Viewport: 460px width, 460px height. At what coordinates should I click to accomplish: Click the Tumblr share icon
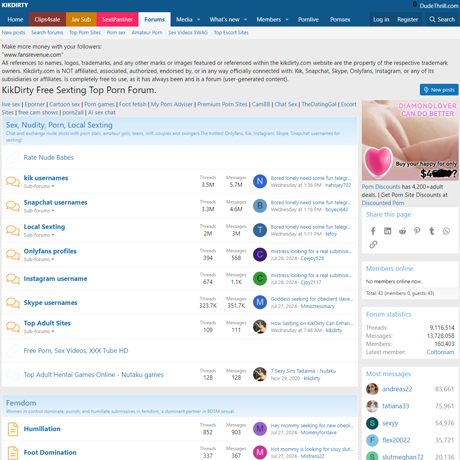(x=432, y=231)
